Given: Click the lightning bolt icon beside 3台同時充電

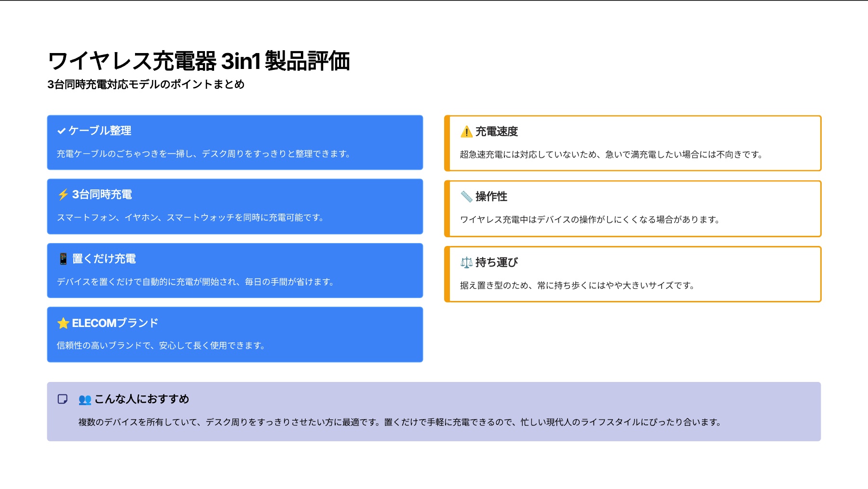Looking at the screenshot, I should pos(63,194).
